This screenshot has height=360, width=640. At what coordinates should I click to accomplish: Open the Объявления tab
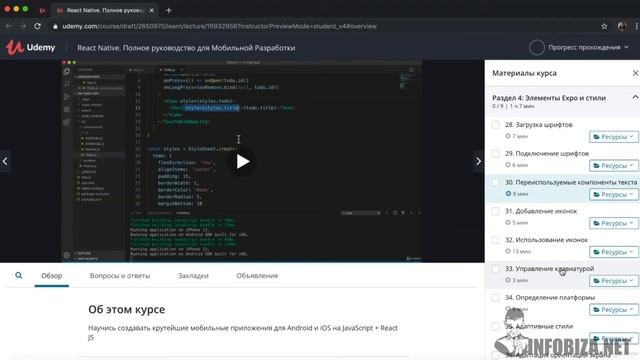(257, 276)
